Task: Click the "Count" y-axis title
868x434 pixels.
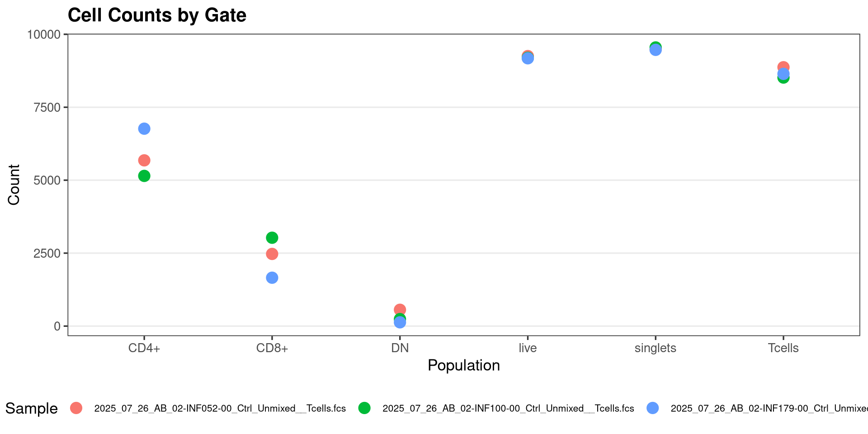Action: click(14, 184)
